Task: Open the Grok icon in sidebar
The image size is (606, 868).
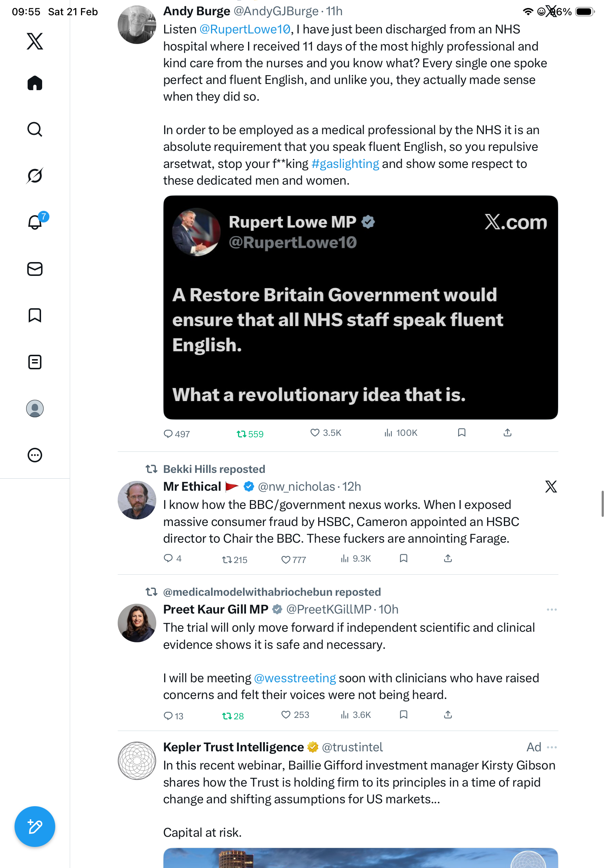Action: pyautogui.click(x=35, y=176)
